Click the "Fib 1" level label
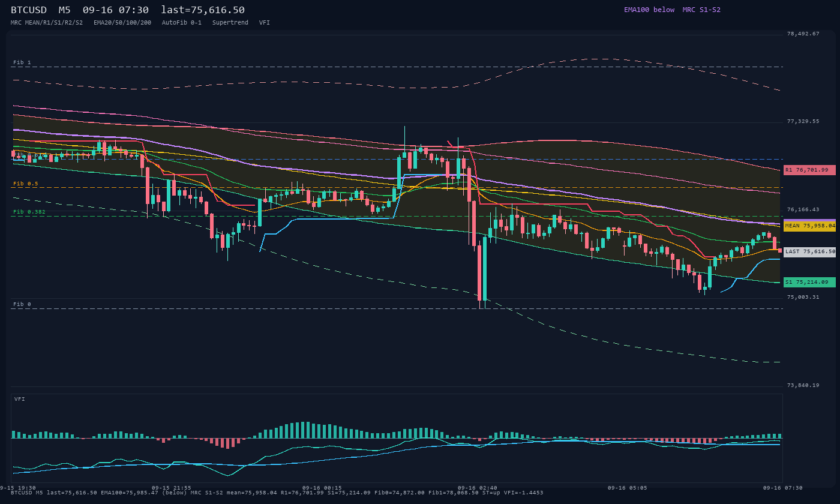Screen dimensions: 840x504 click(22, 62)
